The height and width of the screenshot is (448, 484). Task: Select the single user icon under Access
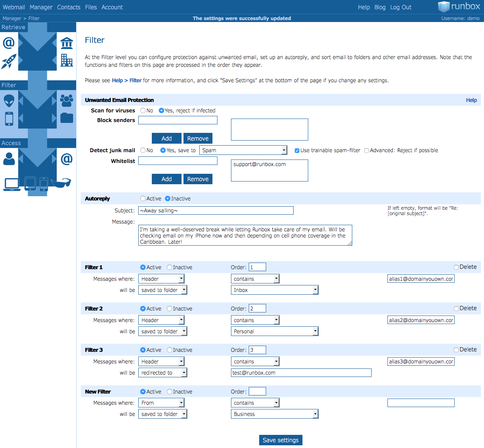[9, 158]
